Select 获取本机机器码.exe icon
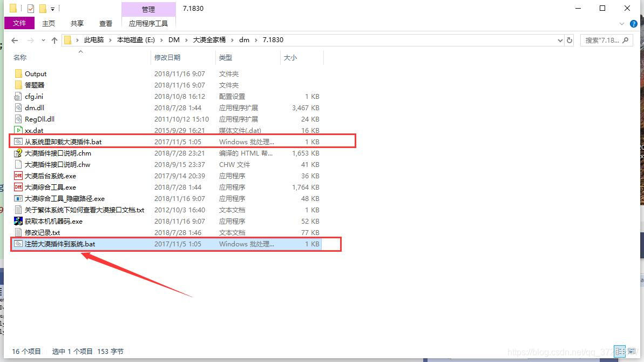Viewport: 644px width, 362px height. 18,221
